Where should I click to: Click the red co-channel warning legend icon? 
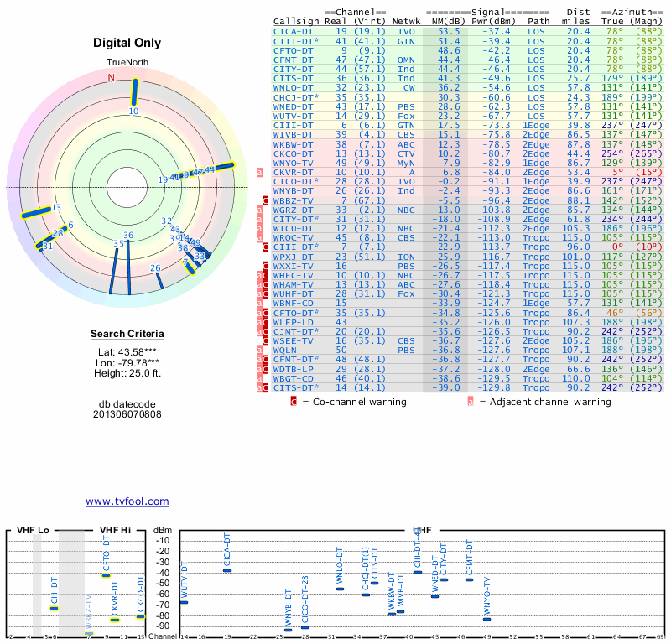point(294,402)
